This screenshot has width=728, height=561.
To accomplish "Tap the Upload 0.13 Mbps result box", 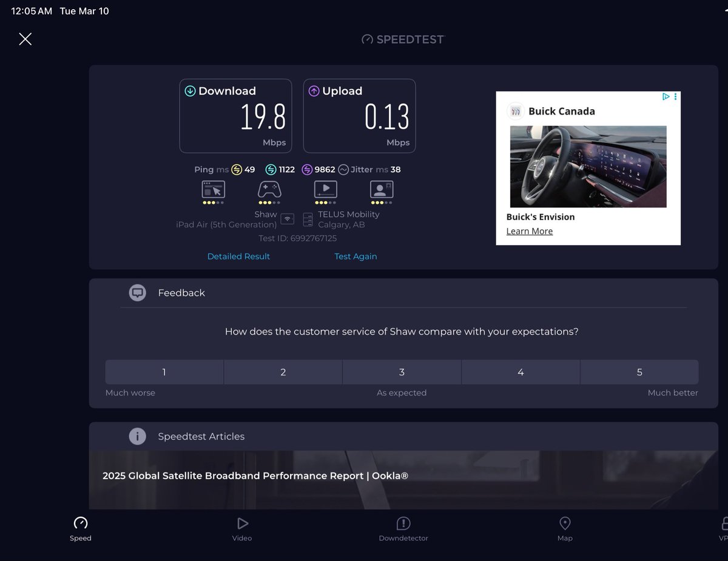I will [359, 116].
